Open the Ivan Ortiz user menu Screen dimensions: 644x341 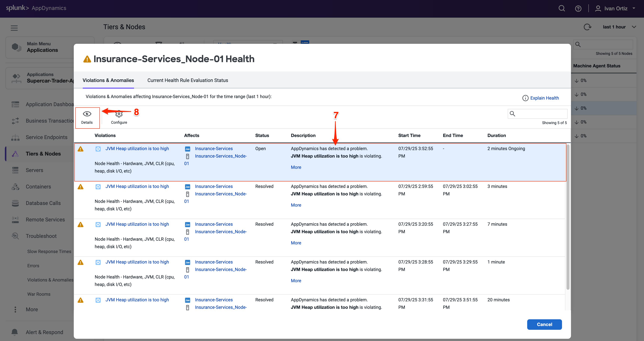coord(616,8)
